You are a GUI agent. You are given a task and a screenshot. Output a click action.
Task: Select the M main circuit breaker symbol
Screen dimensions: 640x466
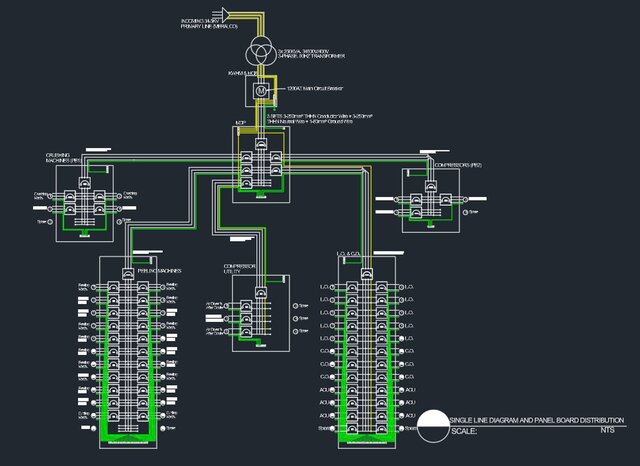click(260, 91)
